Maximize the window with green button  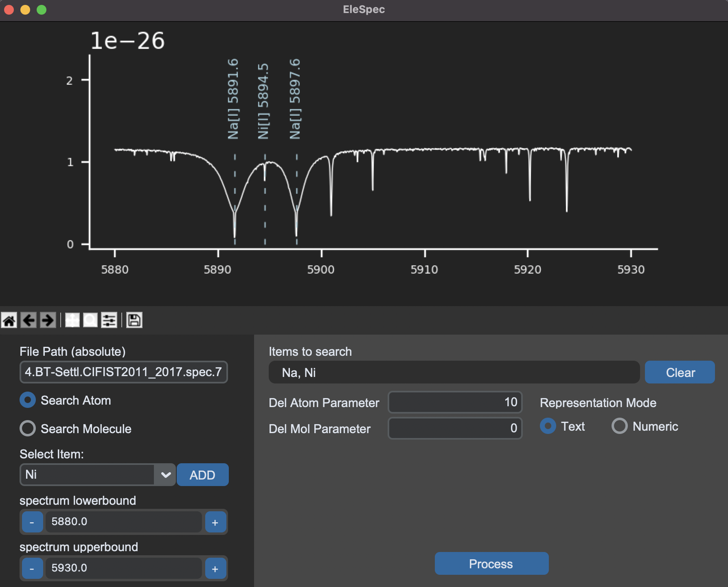pyautogui.click(x=42, y=10)
